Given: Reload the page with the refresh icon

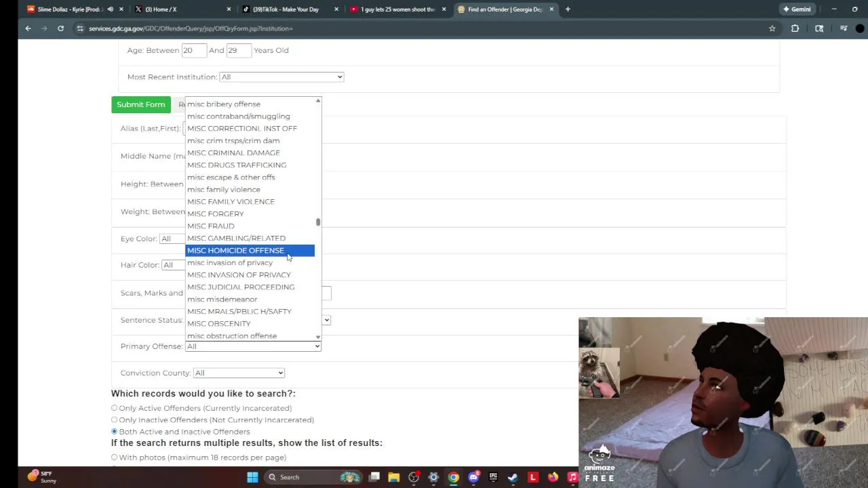Looking at the screenshot, I should click(60, 28).
